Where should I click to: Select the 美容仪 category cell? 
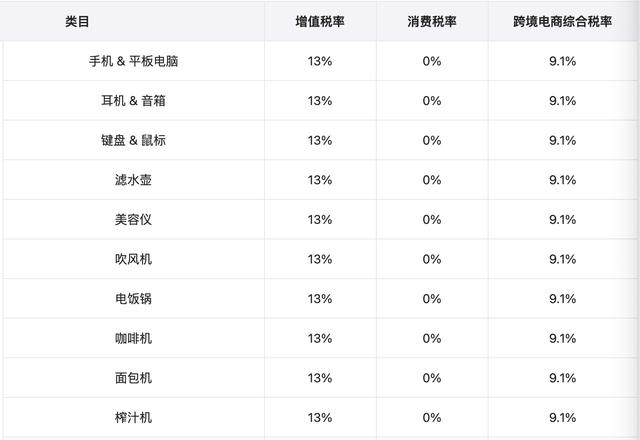pyautogui.click(x=133, y=219)
